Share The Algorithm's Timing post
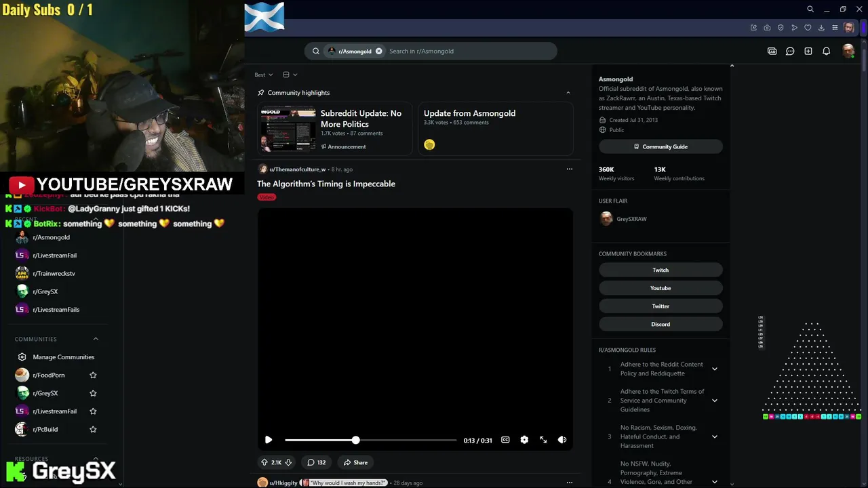This screenshot has width=868, height=488. tap(355, 462)
